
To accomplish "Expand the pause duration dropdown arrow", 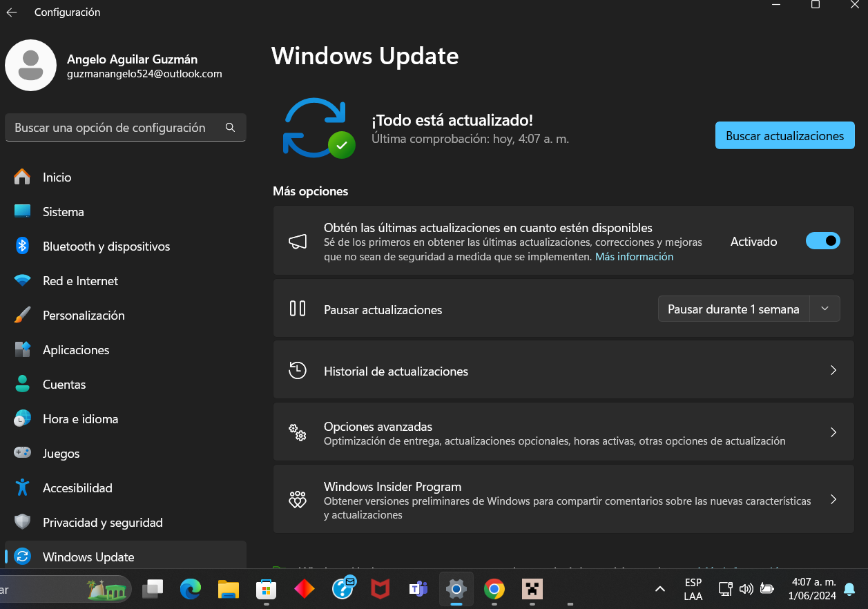I will (x=824, y=309).
